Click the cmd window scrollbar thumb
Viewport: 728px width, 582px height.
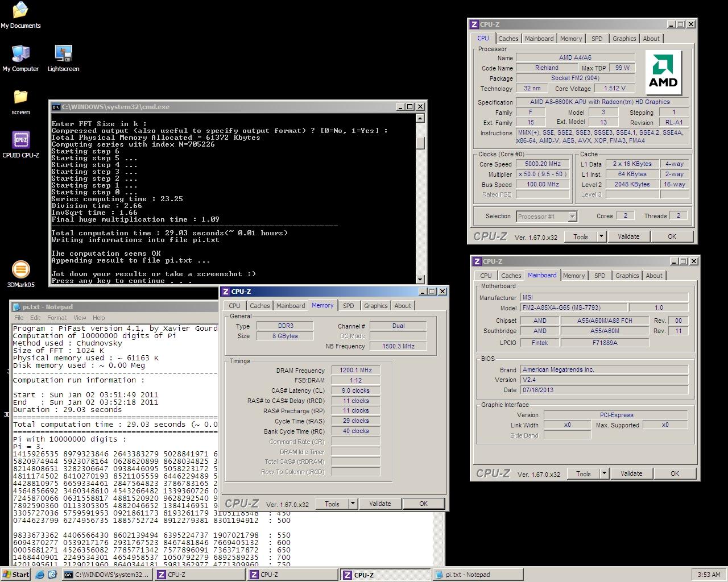tap(420, 143)
